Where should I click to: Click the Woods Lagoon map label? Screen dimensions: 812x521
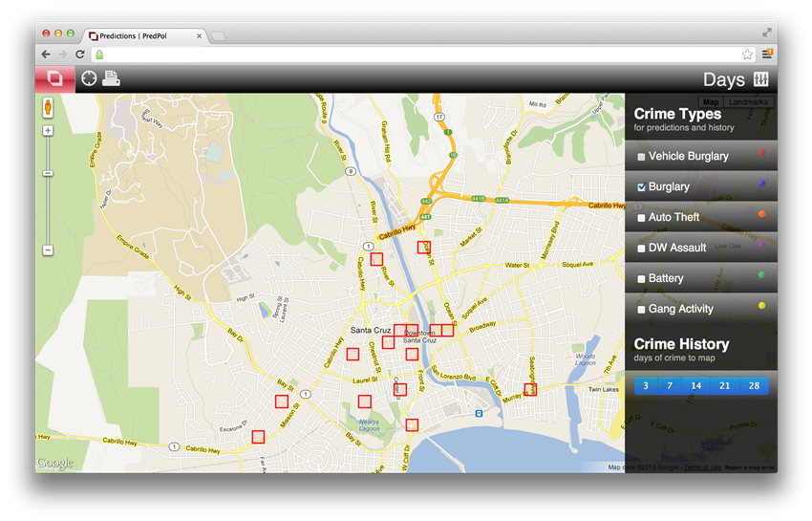coord(586,359)
